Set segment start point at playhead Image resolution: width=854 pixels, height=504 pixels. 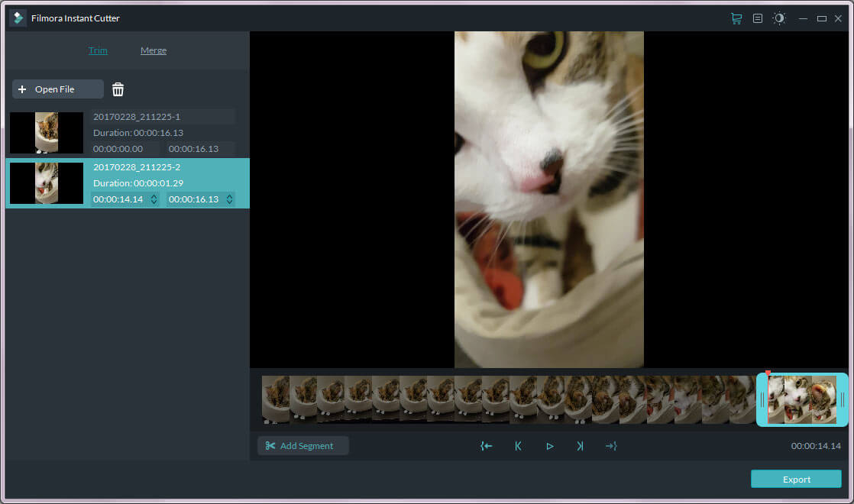pyautogui.click(x=487, y=446)
